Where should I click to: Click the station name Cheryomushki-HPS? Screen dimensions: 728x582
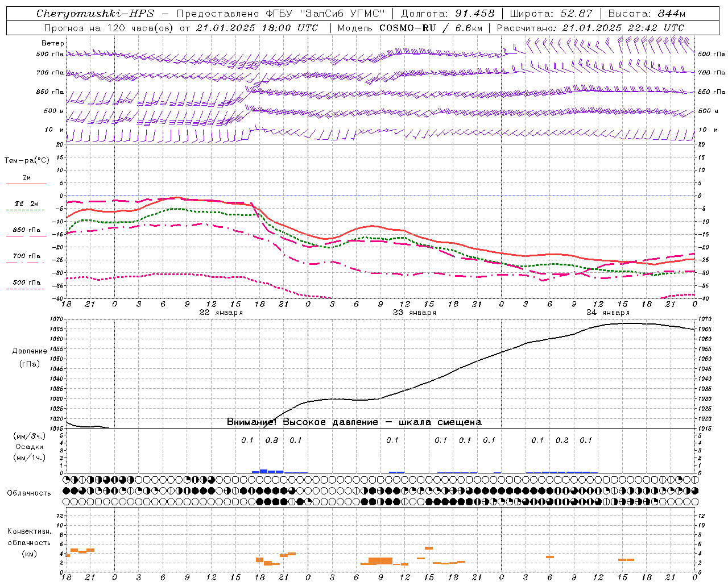95,14
